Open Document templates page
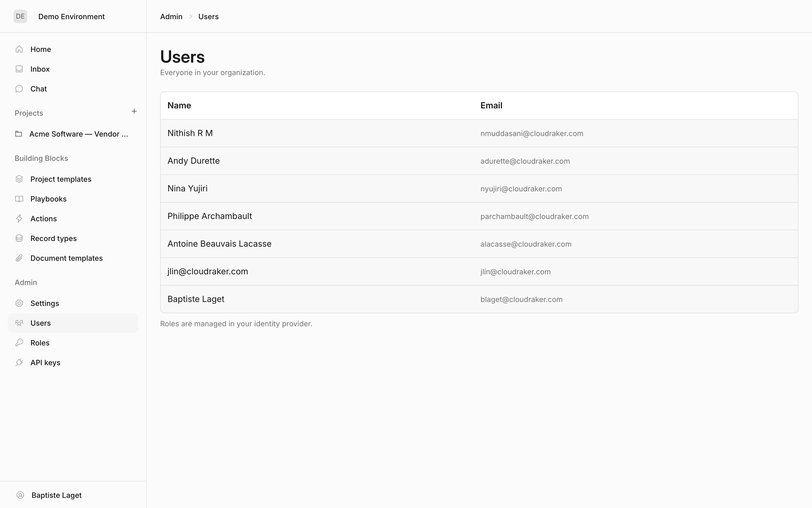 pos(73,258)
